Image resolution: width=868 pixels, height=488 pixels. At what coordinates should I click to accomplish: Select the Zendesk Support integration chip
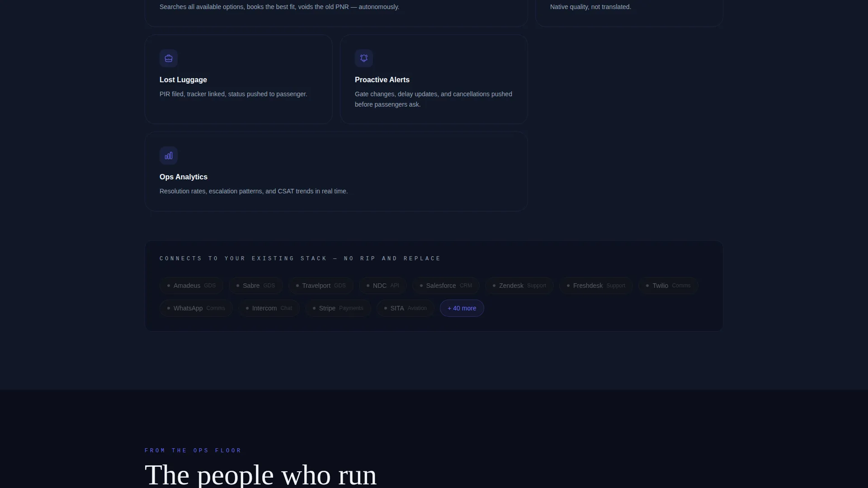(x=519, y=286)
